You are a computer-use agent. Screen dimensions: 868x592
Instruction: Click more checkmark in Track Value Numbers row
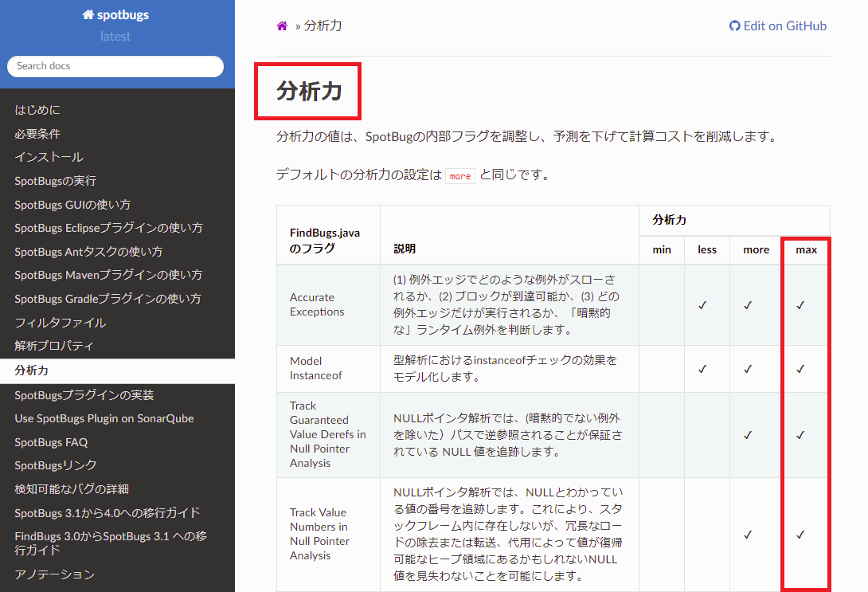pyautogui.click(x=748, y=535)
